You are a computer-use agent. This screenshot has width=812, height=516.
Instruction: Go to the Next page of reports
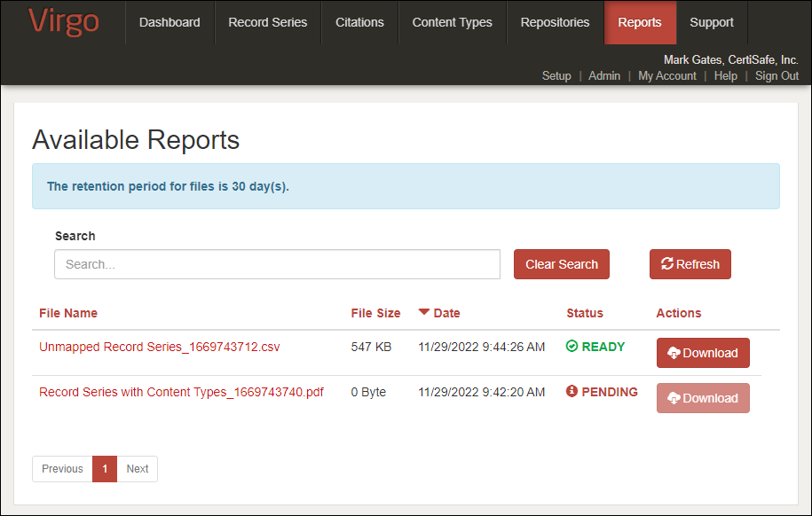click(x=137, y=469)
